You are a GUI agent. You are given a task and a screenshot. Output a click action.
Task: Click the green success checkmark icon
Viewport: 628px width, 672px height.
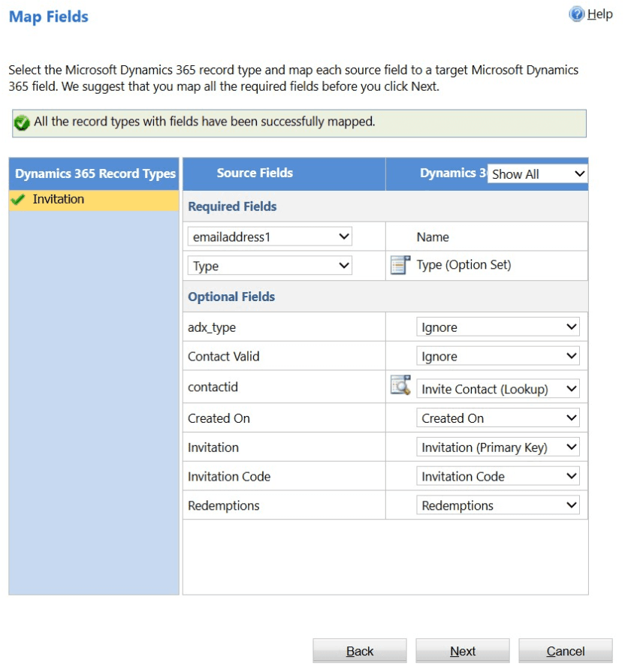click(22, 122)
